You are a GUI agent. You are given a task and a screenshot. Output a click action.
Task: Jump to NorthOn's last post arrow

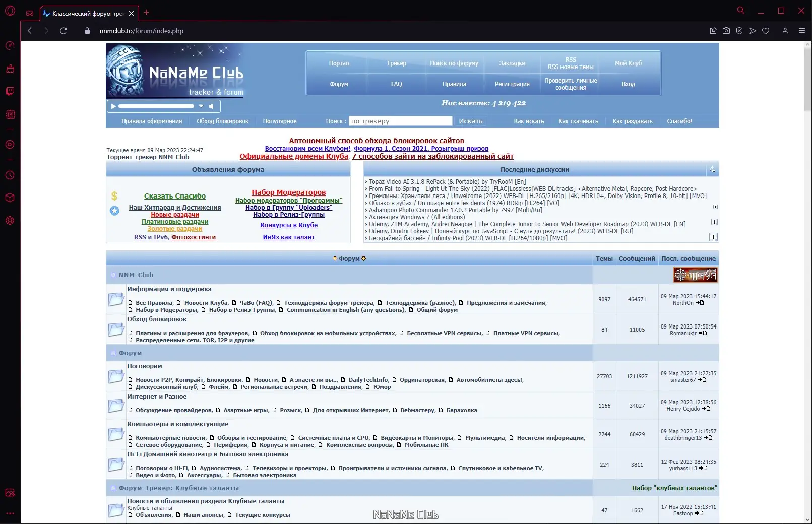point(700,303)
